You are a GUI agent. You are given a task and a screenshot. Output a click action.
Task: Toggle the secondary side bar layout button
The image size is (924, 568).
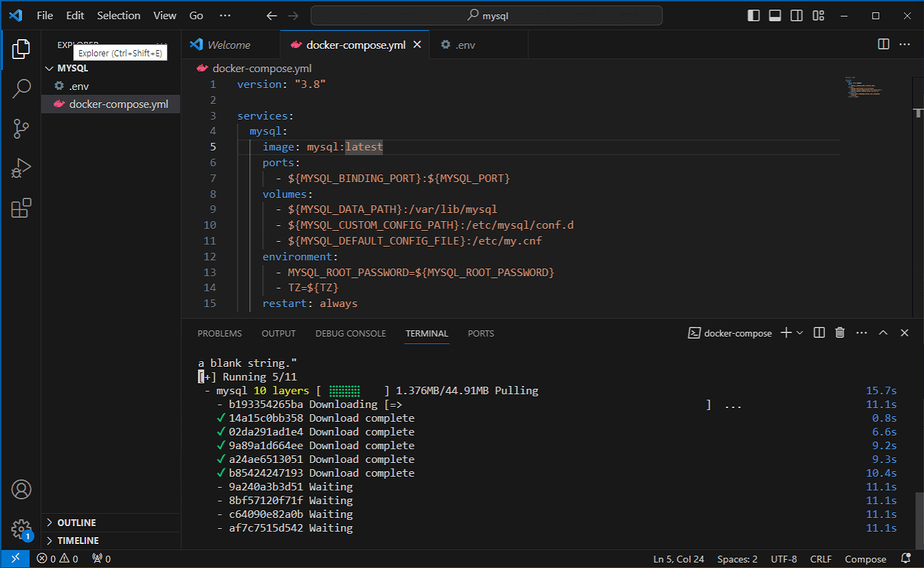(x=796, y=15)
